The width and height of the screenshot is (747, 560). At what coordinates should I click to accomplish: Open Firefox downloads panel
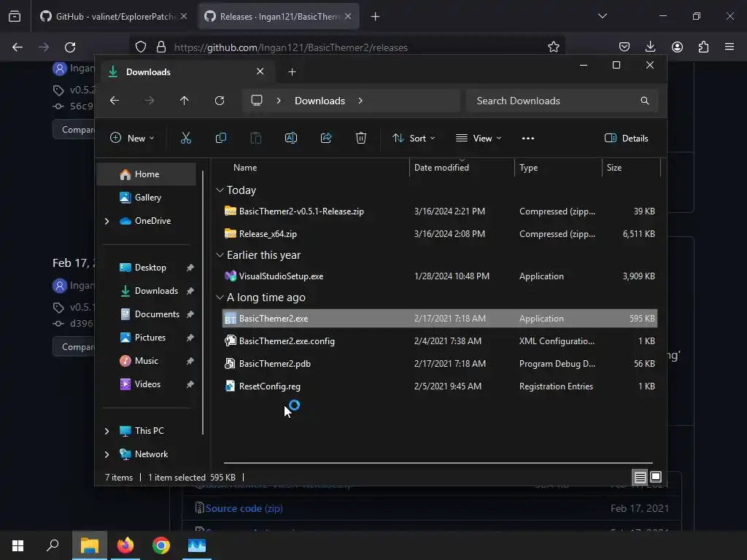(x=650, y=47)
